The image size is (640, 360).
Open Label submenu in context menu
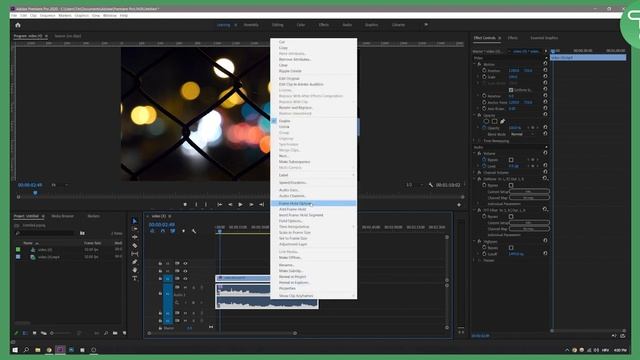tap(313, 175)
